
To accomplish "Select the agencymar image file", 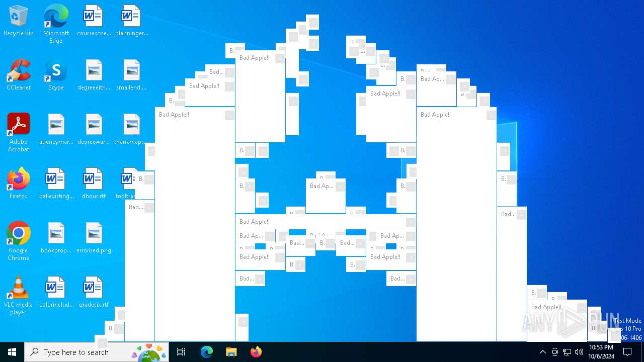I will click(x=56, y=130).
